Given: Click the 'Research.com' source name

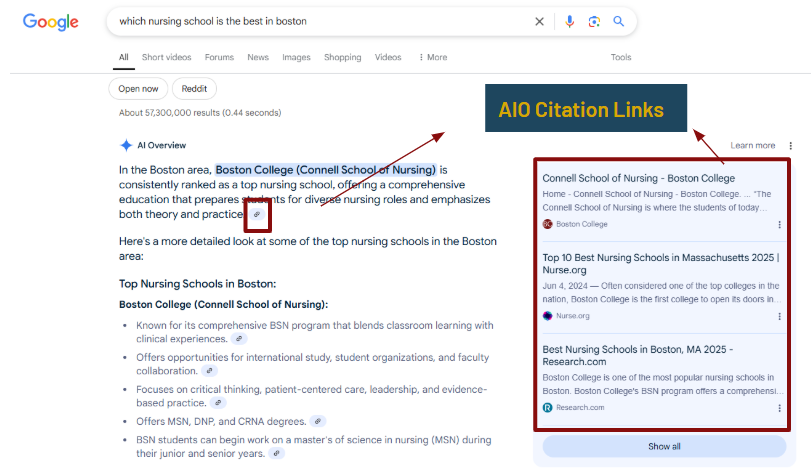Looking at the screenshot, I should point(580,407).
